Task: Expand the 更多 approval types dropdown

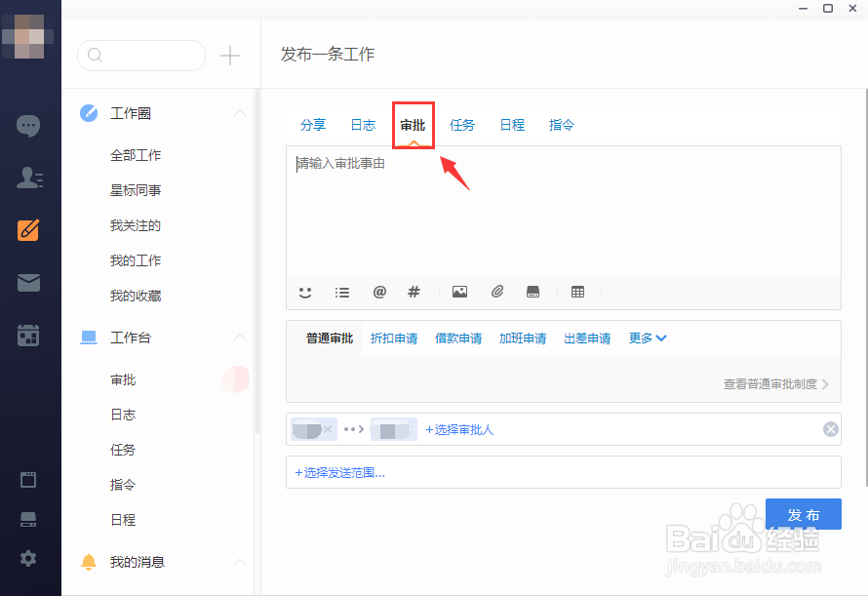Action: click(x=648, y=338)
